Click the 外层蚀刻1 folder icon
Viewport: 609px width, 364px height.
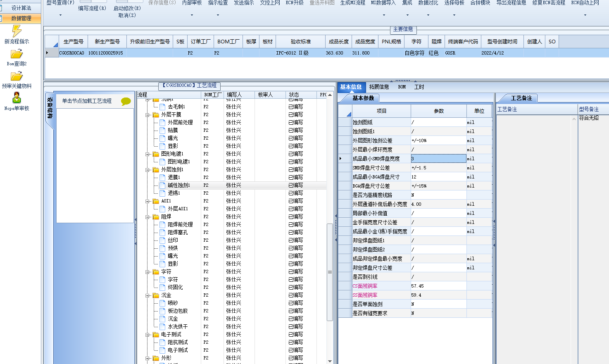[156, 169]
